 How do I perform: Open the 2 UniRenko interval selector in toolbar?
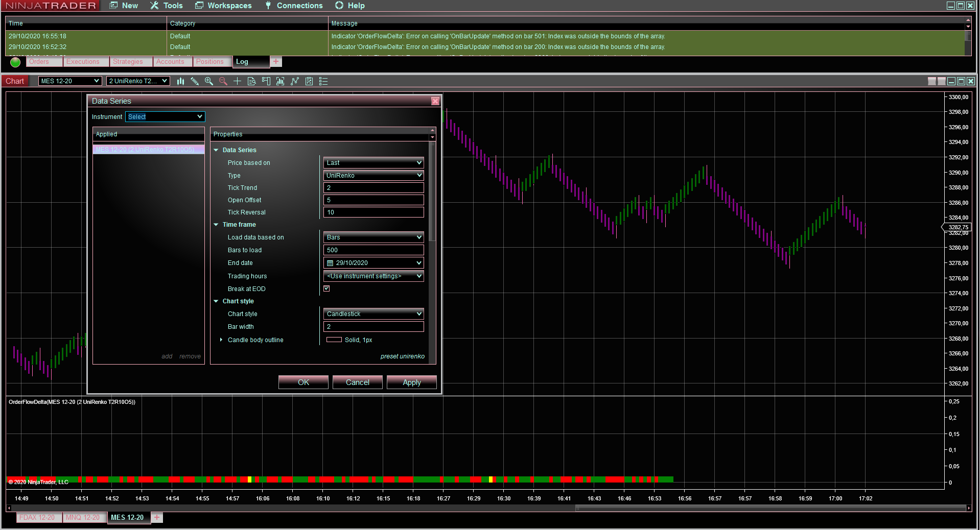pos(138,81)
